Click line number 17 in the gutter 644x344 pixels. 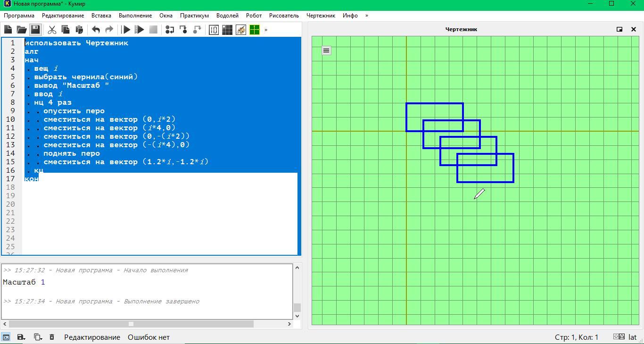point(10,179)
